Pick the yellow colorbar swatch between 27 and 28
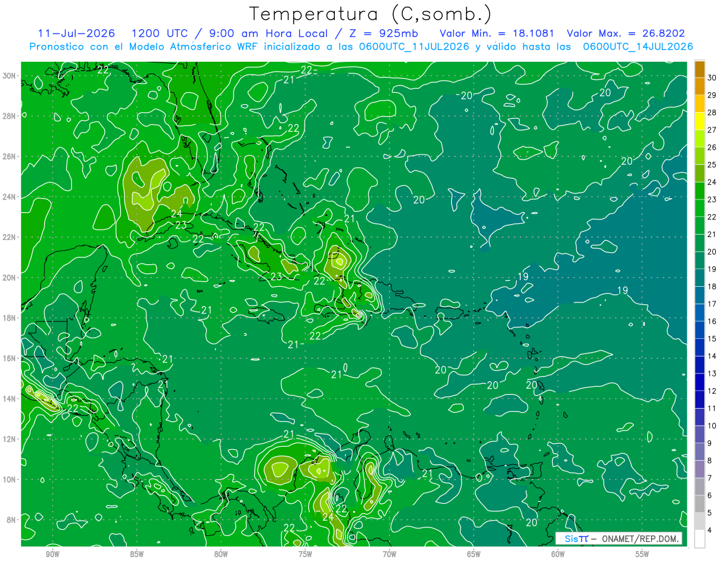 (x=699, y=121)
